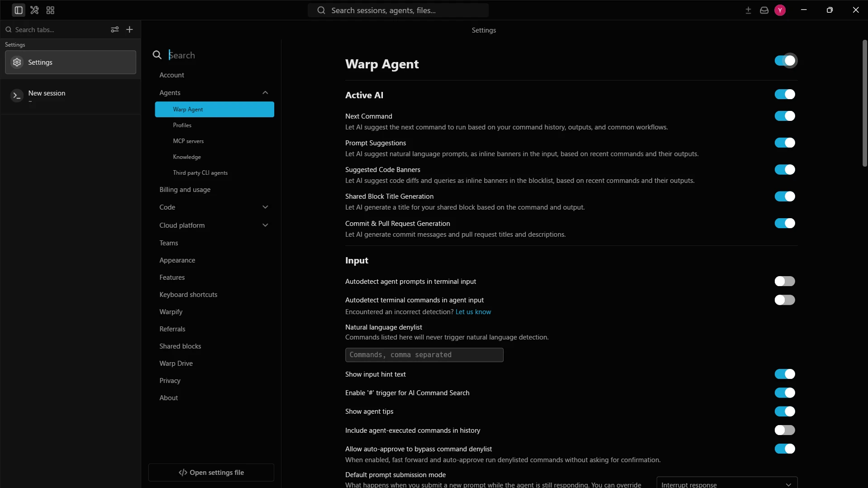This screenshot has height=488, width=868.
Task: Open the grid layout icon
Action: (x=50, y=10)
